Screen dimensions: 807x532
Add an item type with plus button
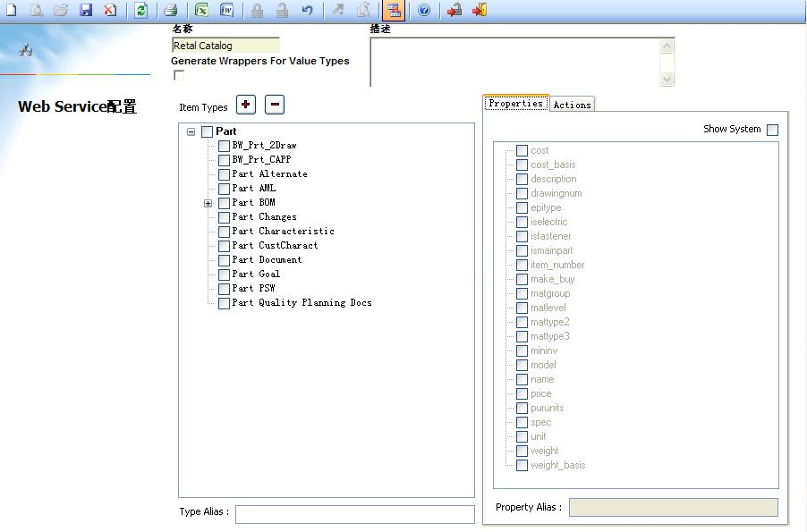[245, 105]
